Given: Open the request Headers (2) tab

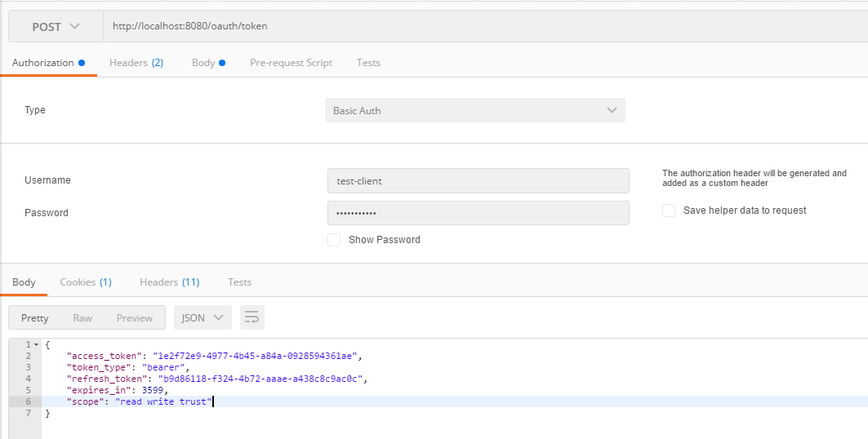Looking at the screenshot, I should click(136, 63).
